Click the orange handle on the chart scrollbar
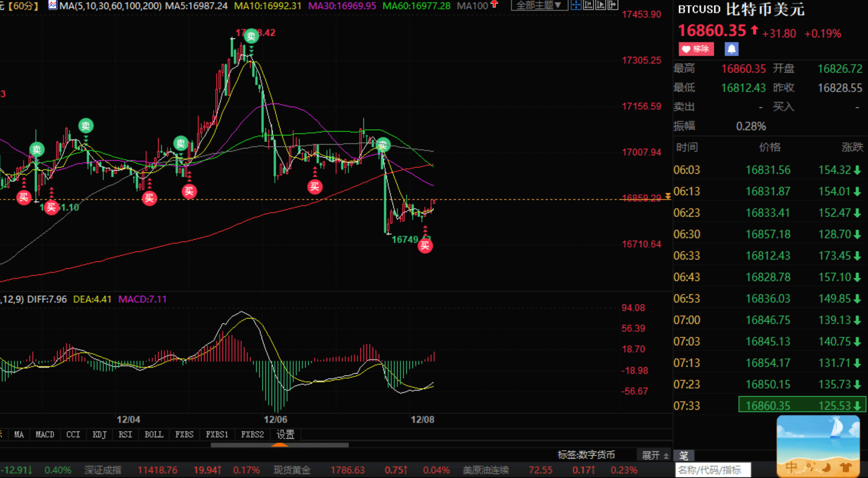Screen dimensions: 868x478 tap(279, 445)
